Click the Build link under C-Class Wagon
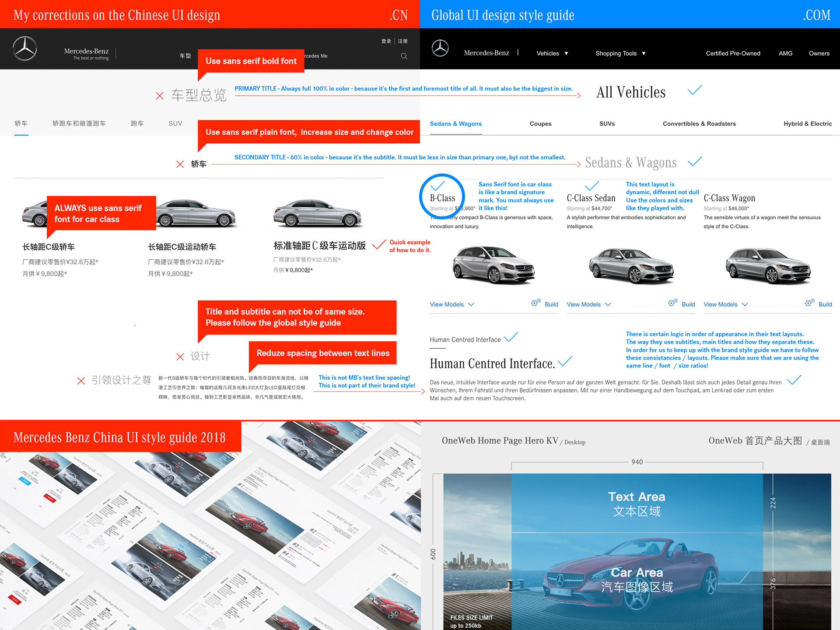 click(x=825, y=304)
